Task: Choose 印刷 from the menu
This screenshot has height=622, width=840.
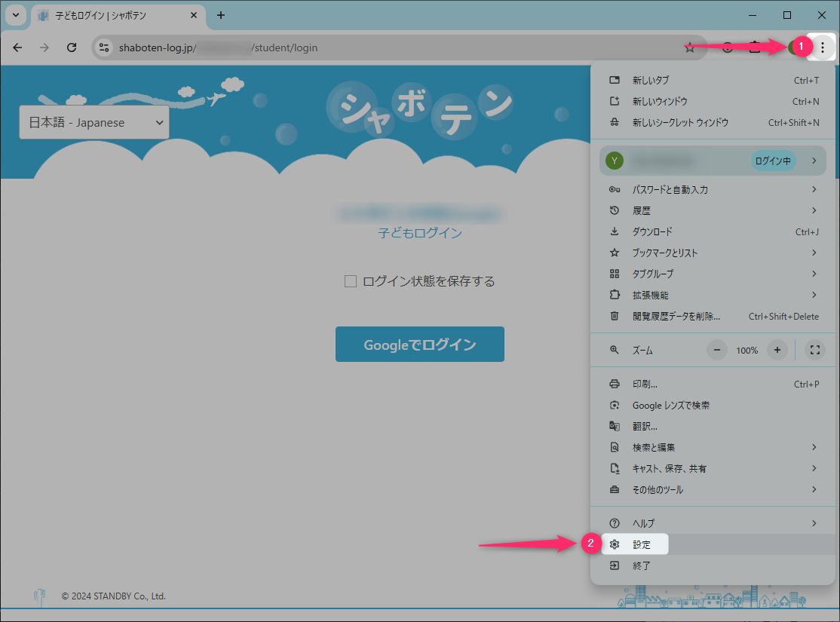Action: click(713, 384)
